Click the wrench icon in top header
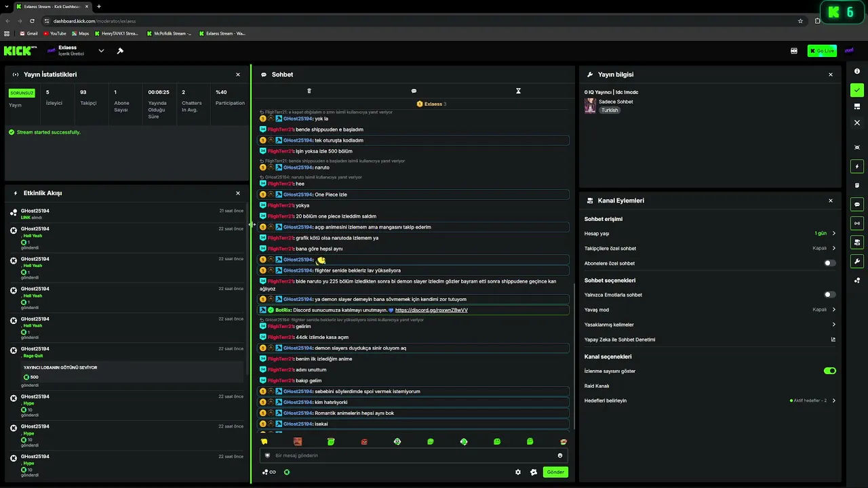Screen dimensions: 868x488 pyautogui.click(x=120, y=51)
